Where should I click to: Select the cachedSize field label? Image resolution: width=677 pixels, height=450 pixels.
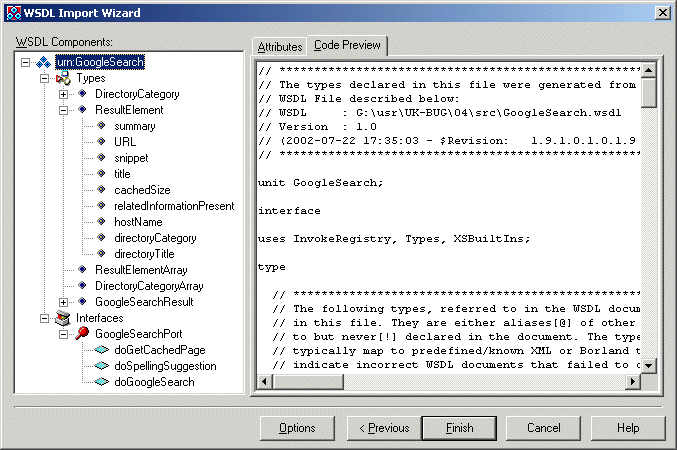point(142,190)
